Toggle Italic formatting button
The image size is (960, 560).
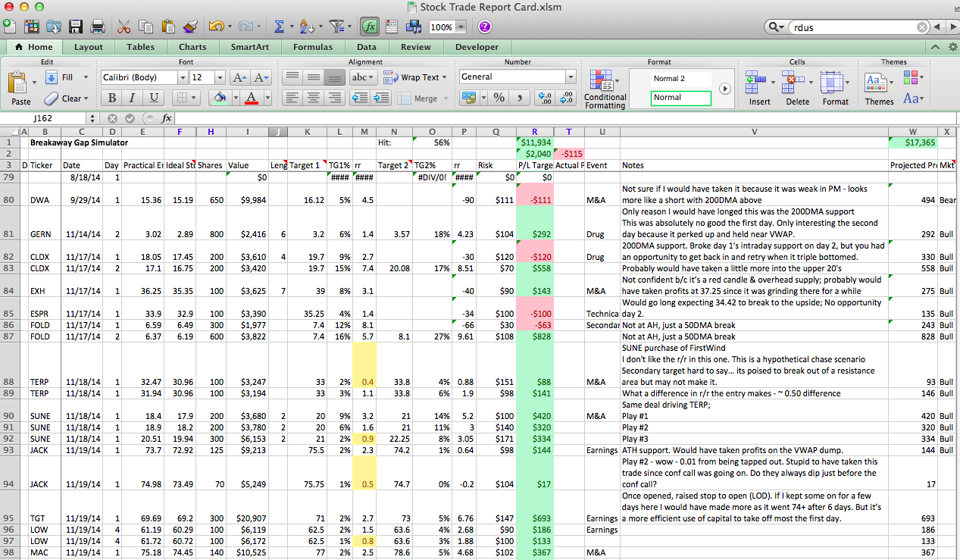tap(133, 98)
